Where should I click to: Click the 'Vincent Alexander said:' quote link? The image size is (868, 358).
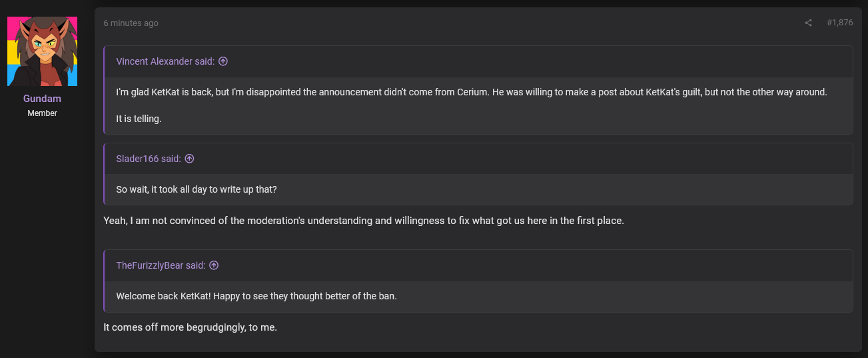tap(165, 61)
